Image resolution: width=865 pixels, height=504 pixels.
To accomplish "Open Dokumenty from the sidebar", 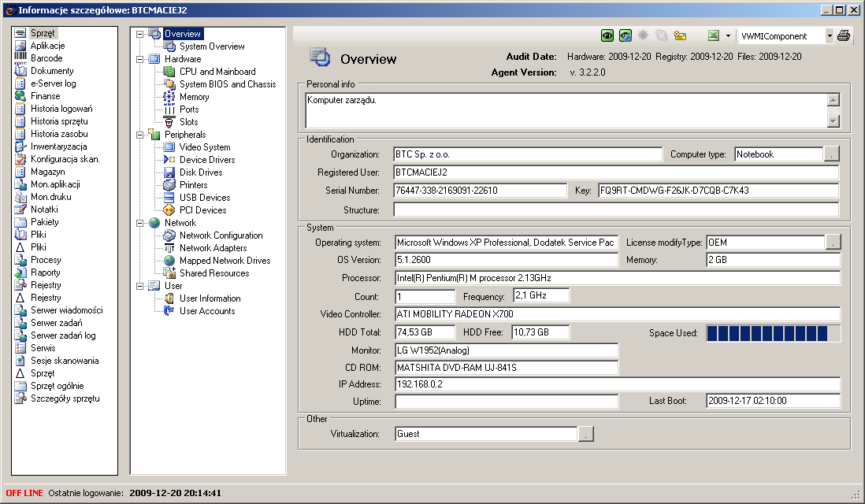I will (x=52, y=71).
